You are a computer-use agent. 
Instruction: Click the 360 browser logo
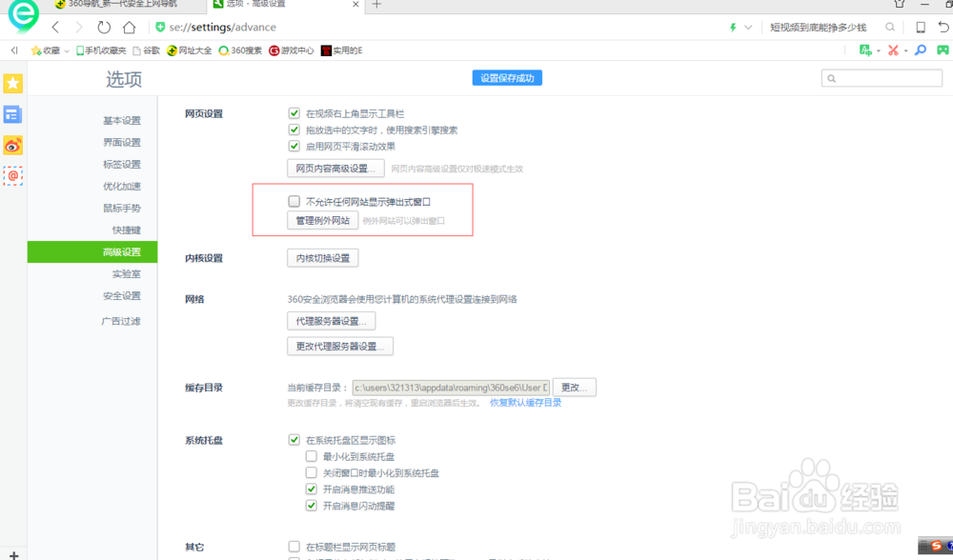(x=23, y=14)
